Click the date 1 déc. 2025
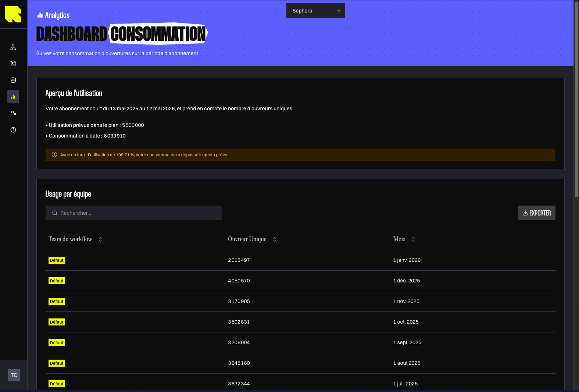The image size is (579, 392). pos(407,281)
